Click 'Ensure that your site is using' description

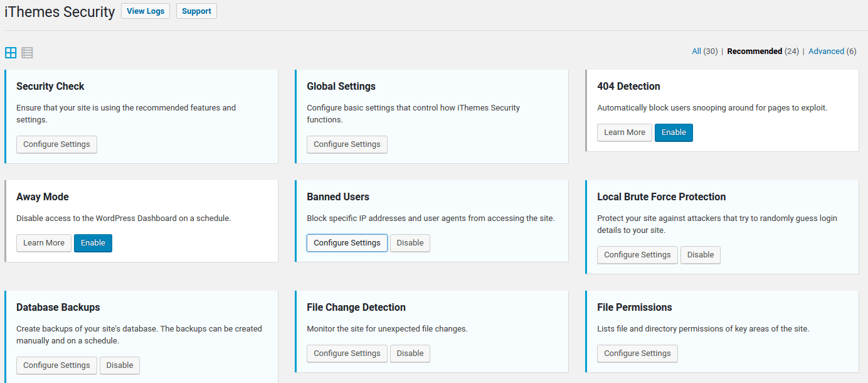(x=126, y=114)
